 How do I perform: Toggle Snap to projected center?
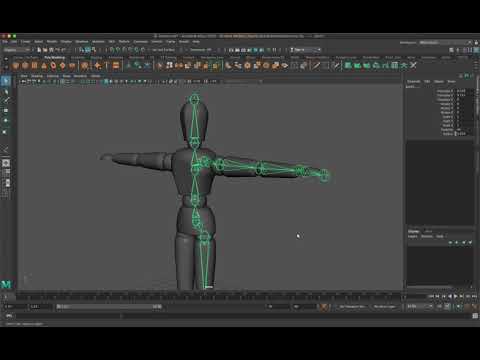click(x=130, y=50)
